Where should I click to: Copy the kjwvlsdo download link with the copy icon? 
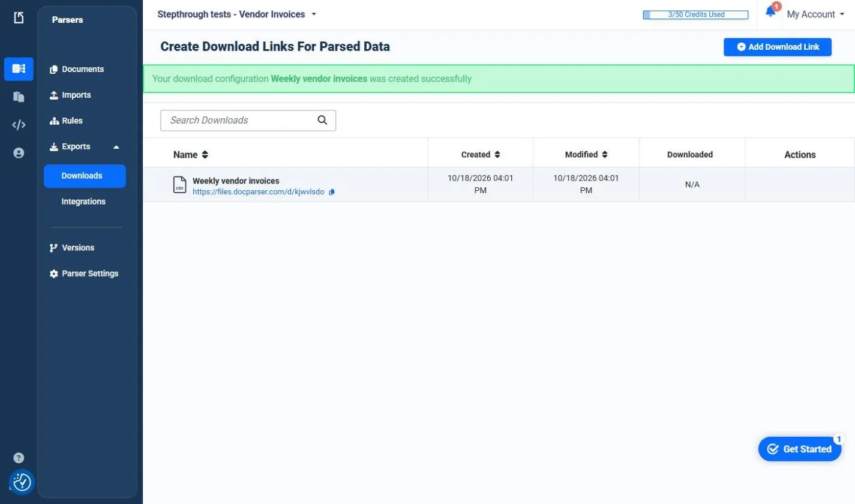(x=332, y=192)
